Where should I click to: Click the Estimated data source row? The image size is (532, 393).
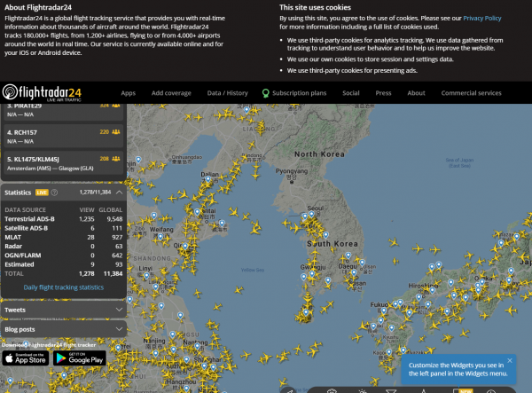pos(64,264)
